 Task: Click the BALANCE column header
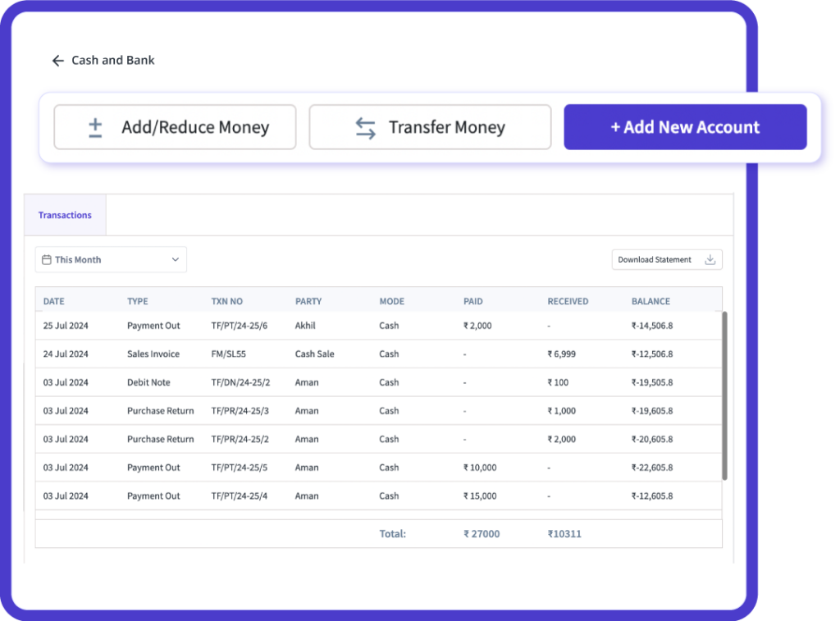click(651, 301)
